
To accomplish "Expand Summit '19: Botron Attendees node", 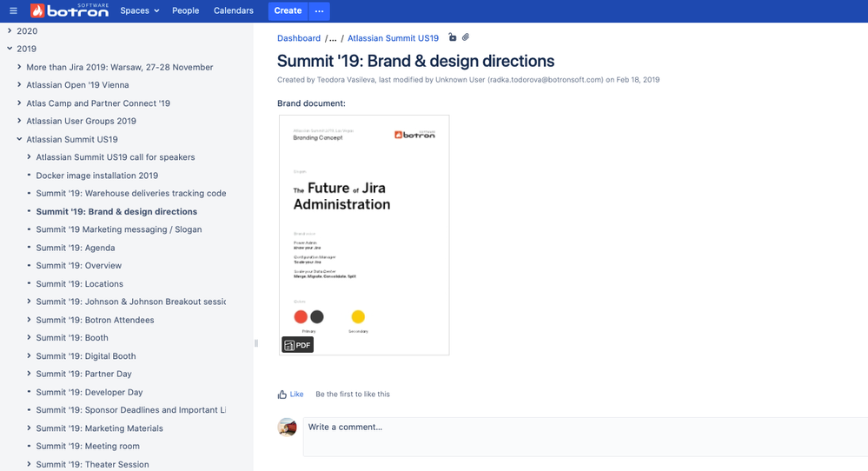I will coord(29,320).
